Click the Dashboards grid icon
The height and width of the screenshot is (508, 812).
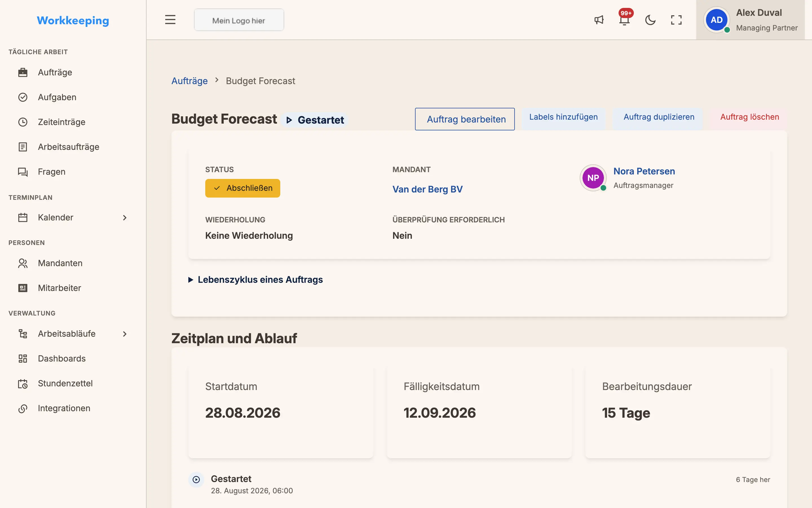(x=23, y=358)
